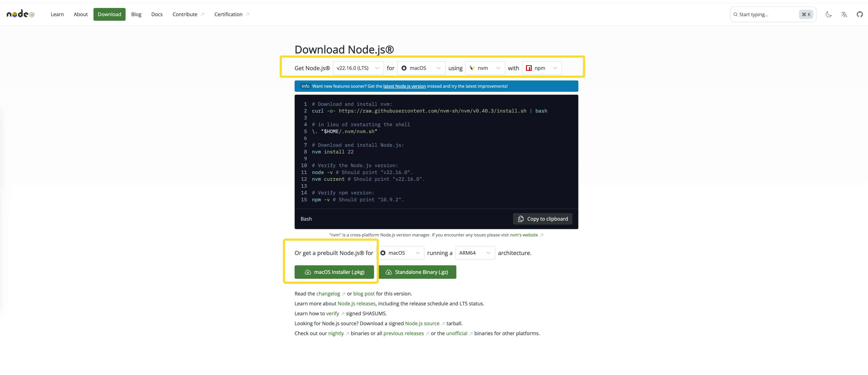Open the npm package manager dropdown
This screenshot has width=868, height=375.
(541, 68)
